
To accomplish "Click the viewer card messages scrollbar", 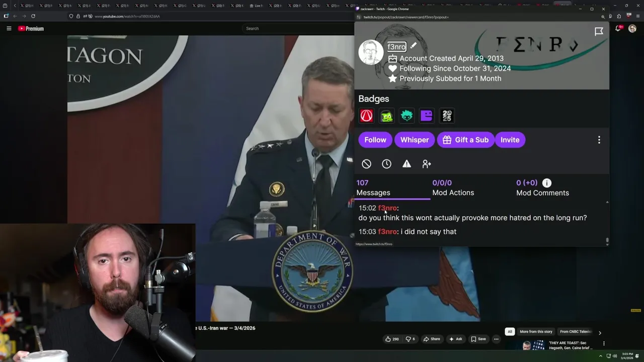I will tap(607, 240).
